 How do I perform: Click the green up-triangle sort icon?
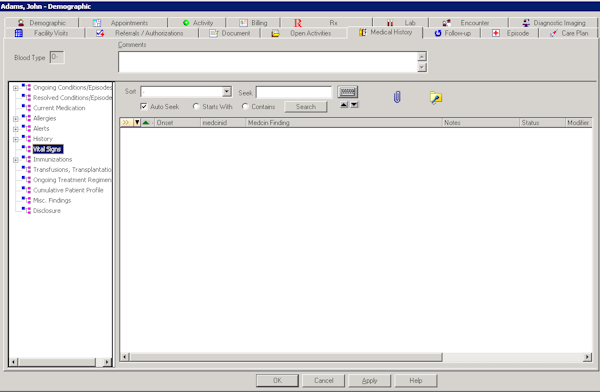[x=146, y=122]
